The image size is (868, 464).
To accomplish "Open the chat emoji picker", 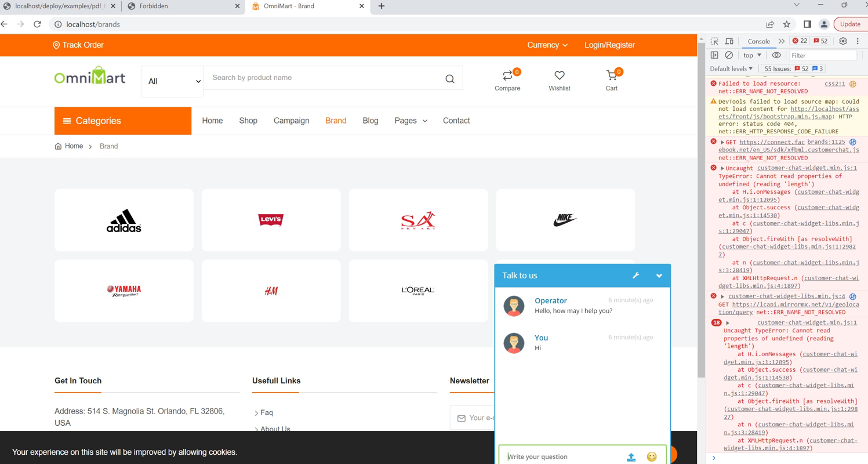I will (652, 457).
